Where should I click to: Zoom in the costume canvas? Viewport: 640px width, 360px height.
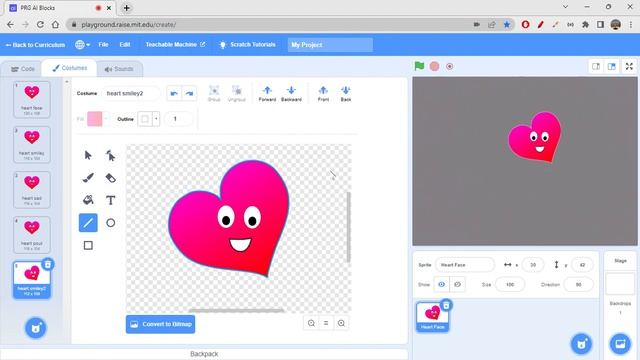click(x=341, y=323)
